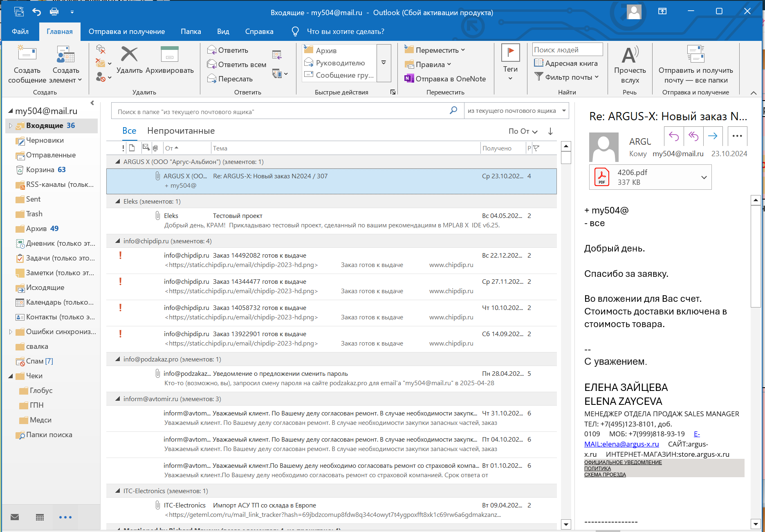
Task: Click Переслать button
Action: [x=230, y=79]
